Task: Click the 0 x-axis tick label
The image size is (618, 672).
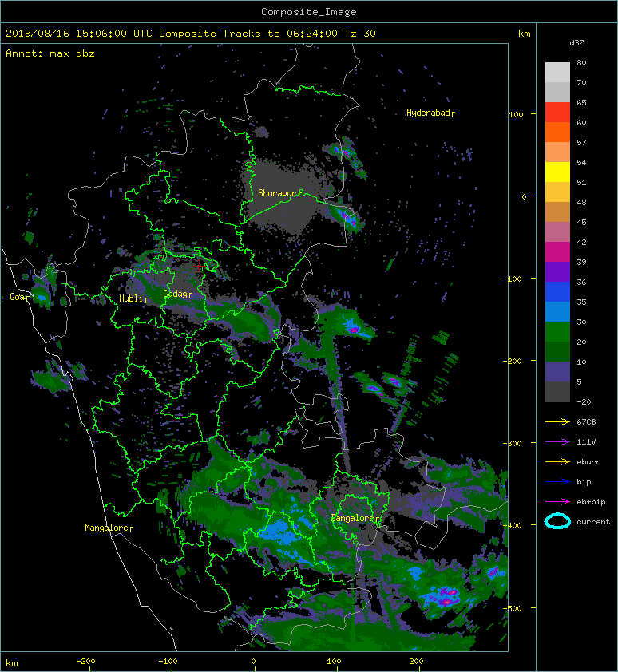Action: pyautogui.click(x=253, y=662)
